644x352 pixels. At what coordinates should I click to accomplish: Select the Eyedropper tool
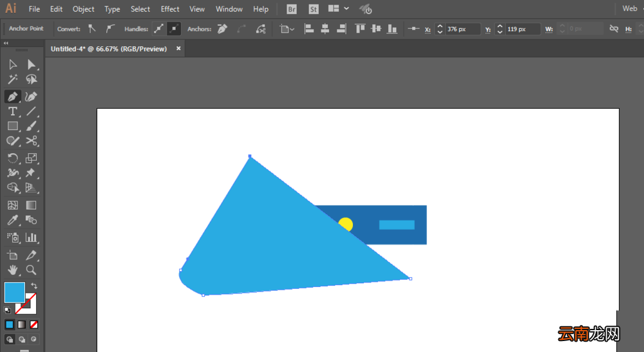click(13, 220)
